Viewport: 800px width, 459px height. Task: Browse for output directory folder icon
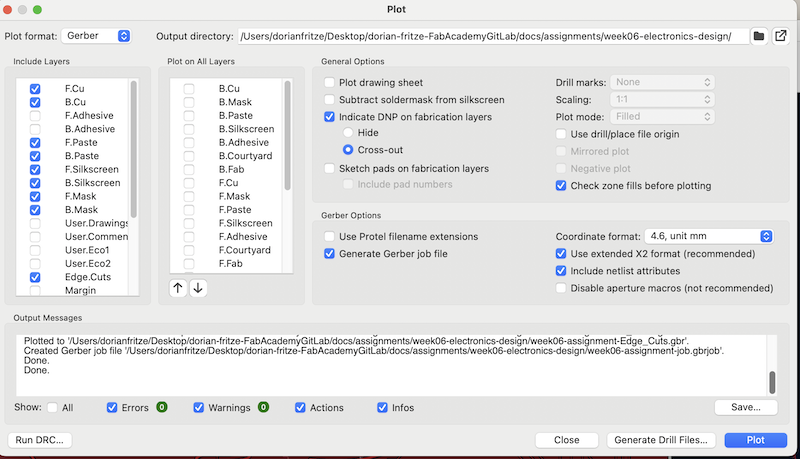click(759, 36)
